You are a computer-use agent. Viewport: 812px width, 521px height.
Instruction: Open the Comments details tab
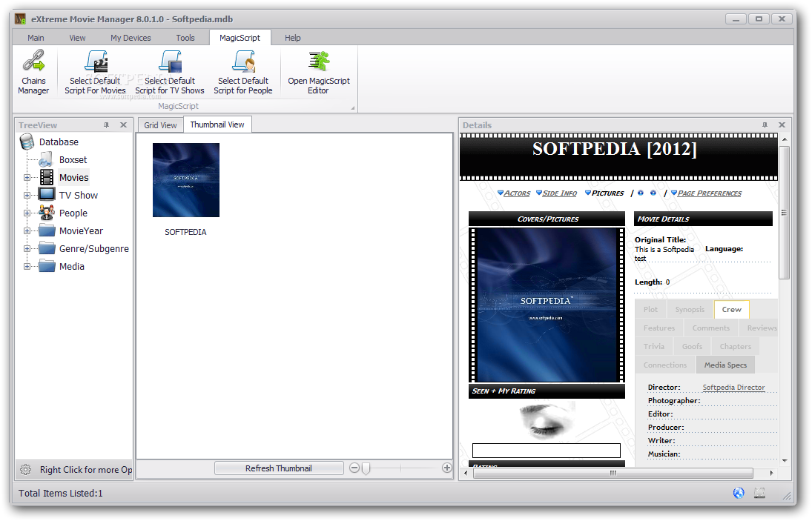pyautogui.click(x=711, y=328)
